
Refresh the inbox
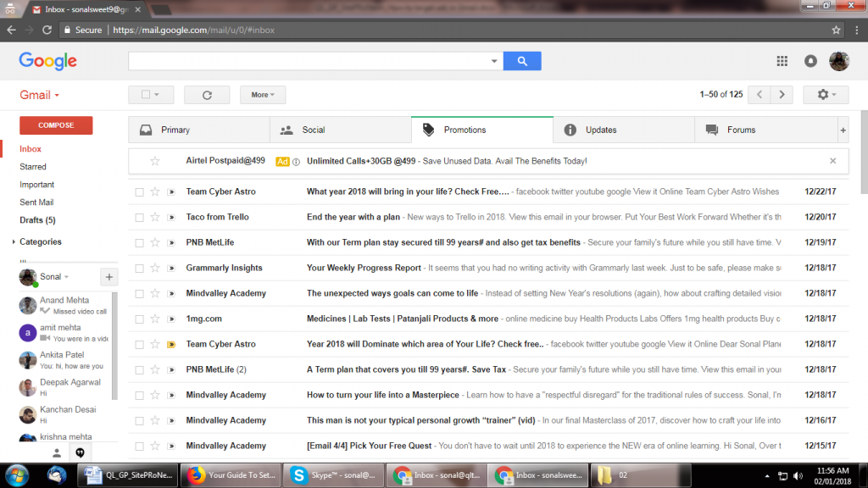207,95
